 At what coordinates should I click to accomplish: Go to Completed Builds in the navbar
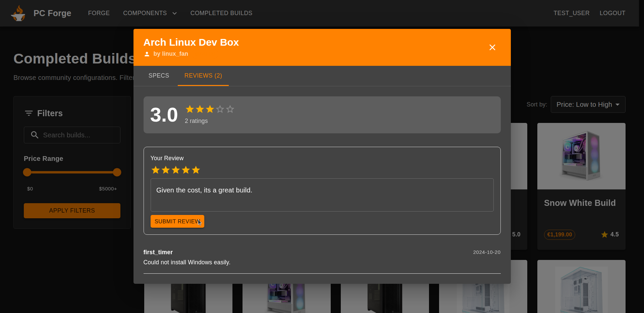point(221,13)
